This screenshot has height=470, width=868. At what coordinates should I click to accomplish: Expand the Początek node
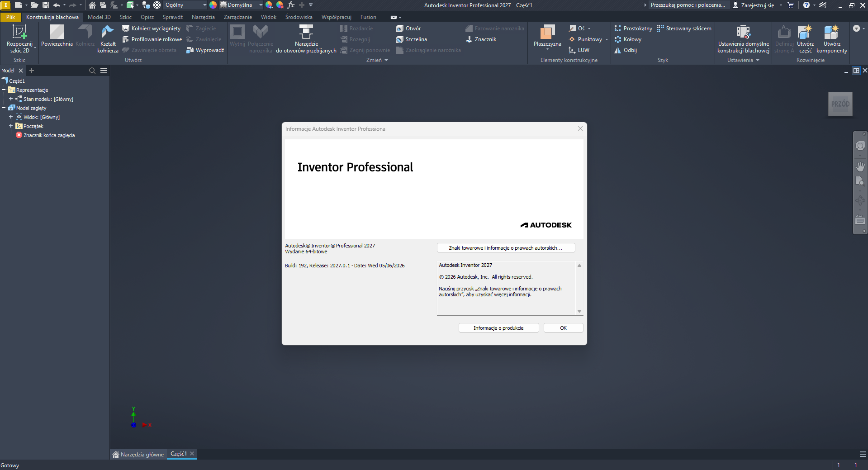[11, 126]
